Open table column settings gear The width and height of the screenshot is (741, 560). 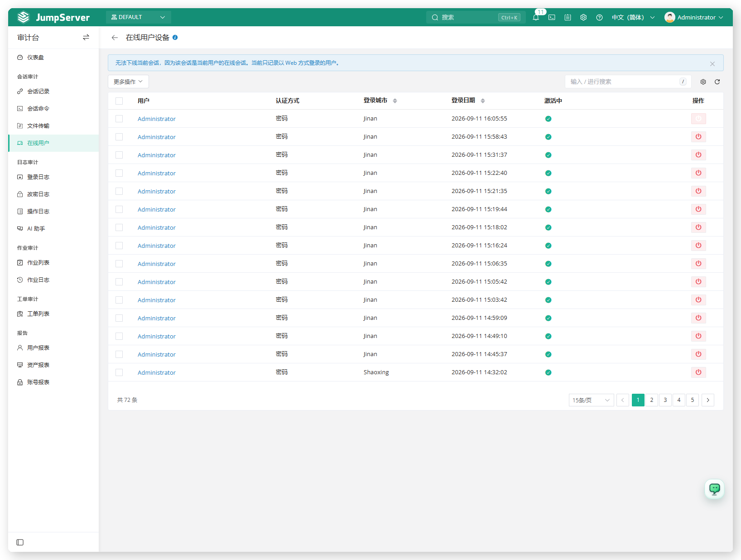[x=703, y=82]
